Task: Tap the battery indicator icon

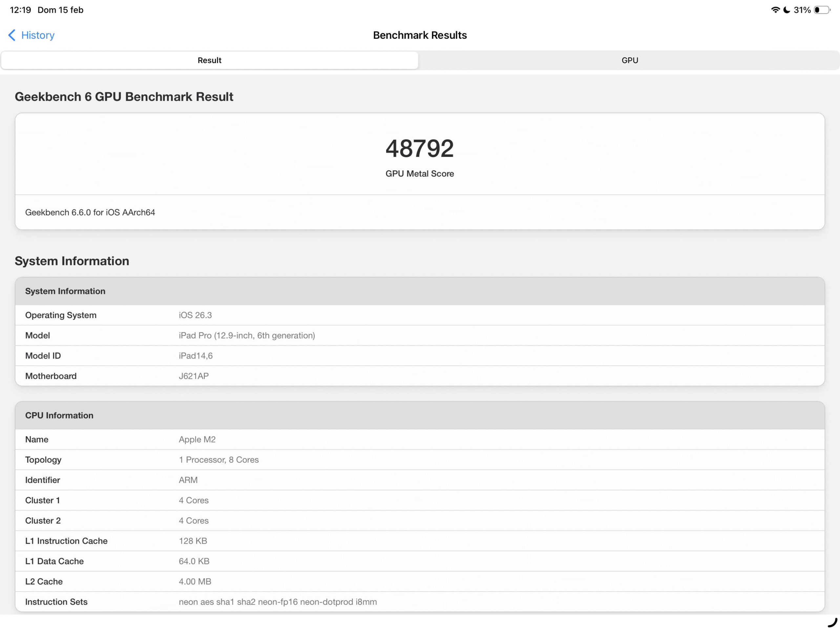Action: point(822,10)
